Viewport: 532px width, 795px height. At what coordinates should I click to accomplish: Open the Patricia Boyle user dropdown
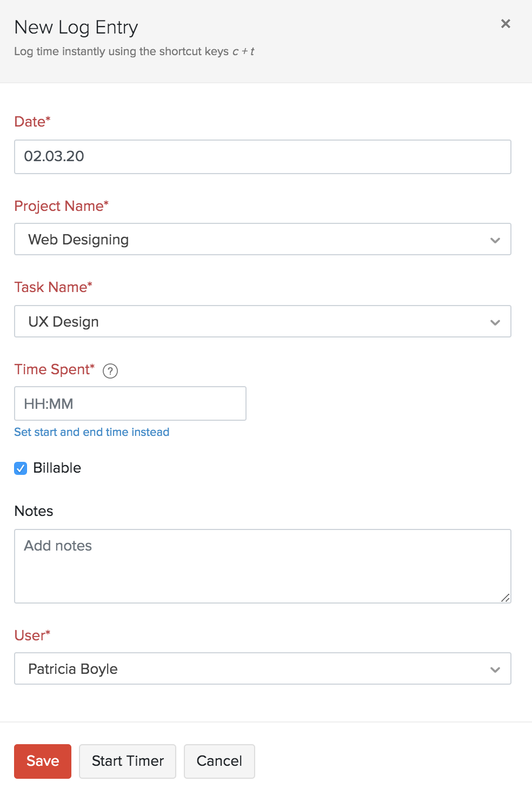pyautogui.click(x=263, y=669)
